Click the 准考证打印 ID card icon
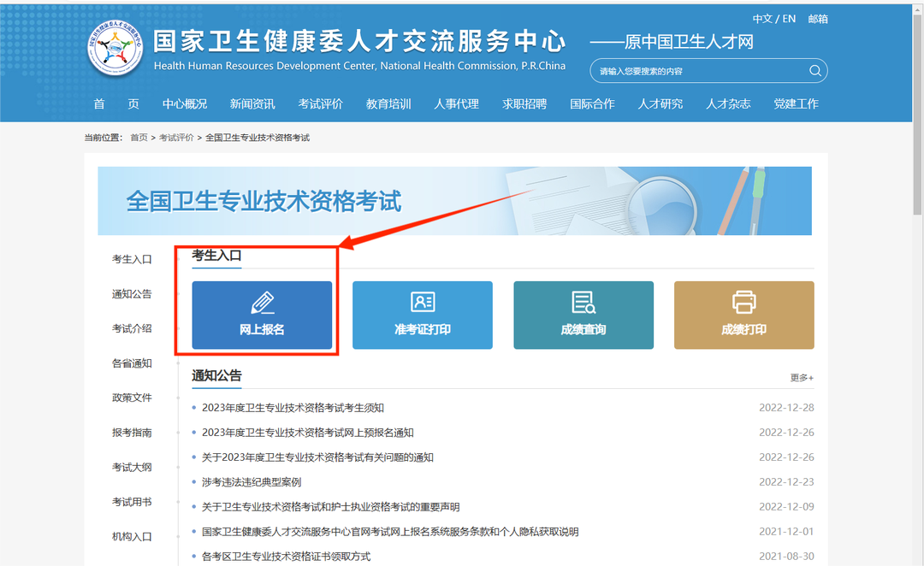Screen dimensions: 924x566 [x=423, y=302]
